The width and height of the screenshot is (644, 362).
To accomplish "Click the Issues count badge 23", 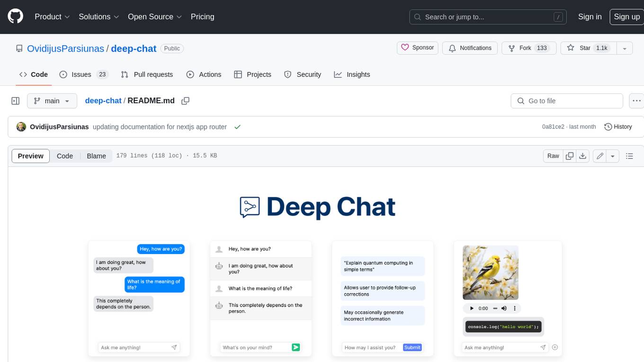I will point(102,74).
